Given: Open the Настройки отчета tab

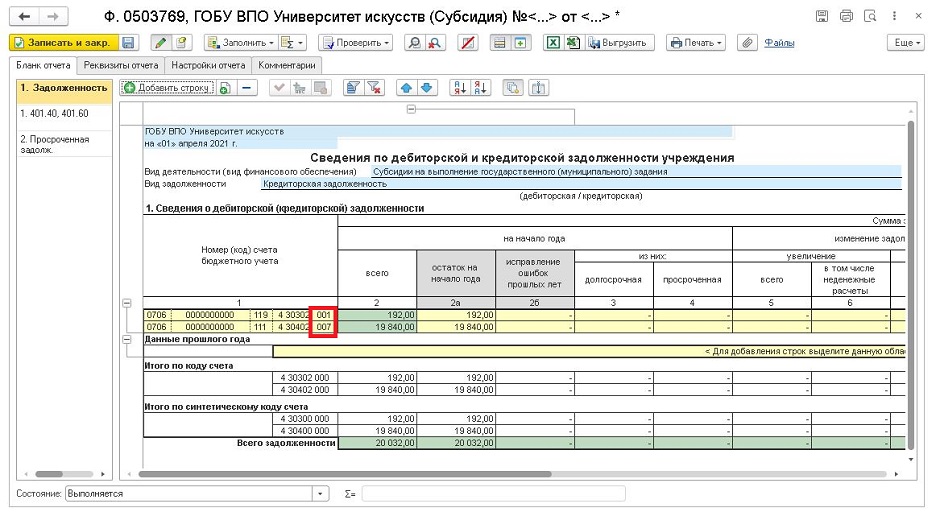Looking at the screenshot, I should coord(208,65).
